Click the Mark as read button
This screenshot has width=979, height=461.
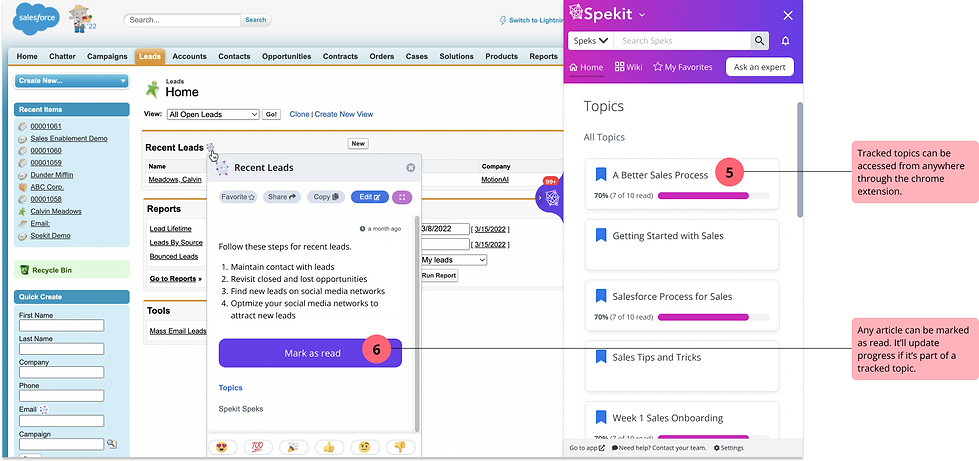coord(310,353)
